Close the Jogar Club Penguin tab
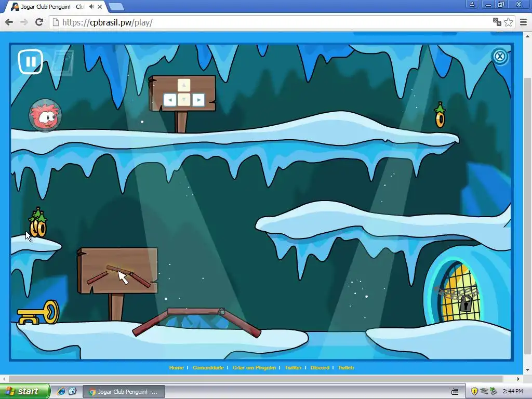The width and height of the screenshot is (532, 399). [x=100, y=7]
